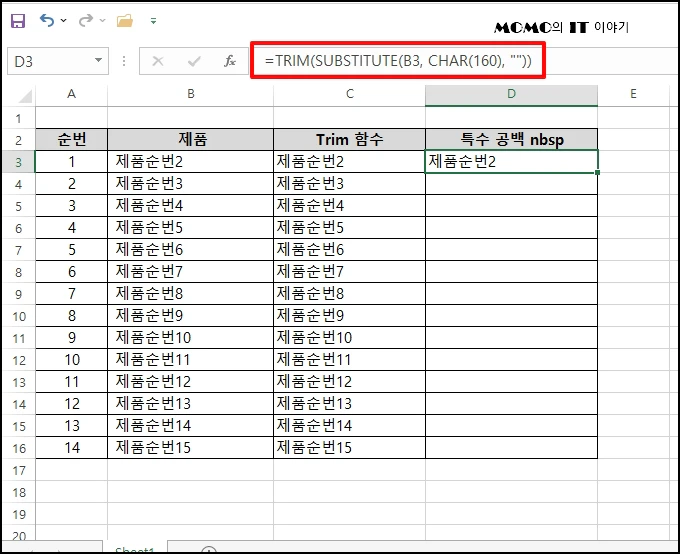
Task: Click the formula bar options dots handle
Action: point(124,61)
